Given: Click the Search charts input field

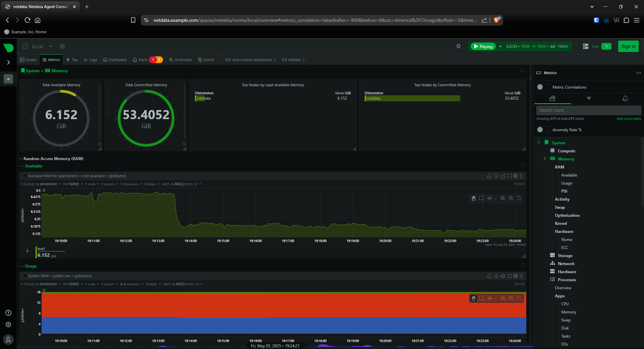Looking at the screenshot, I should click(588, 110).
